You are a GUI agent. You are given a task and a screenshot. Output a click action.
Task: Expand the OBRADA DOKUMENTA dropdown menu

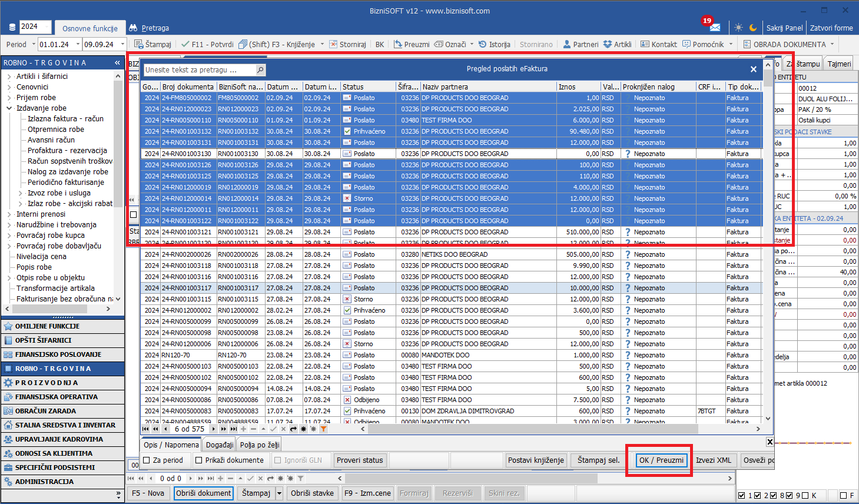click(832, 44)
